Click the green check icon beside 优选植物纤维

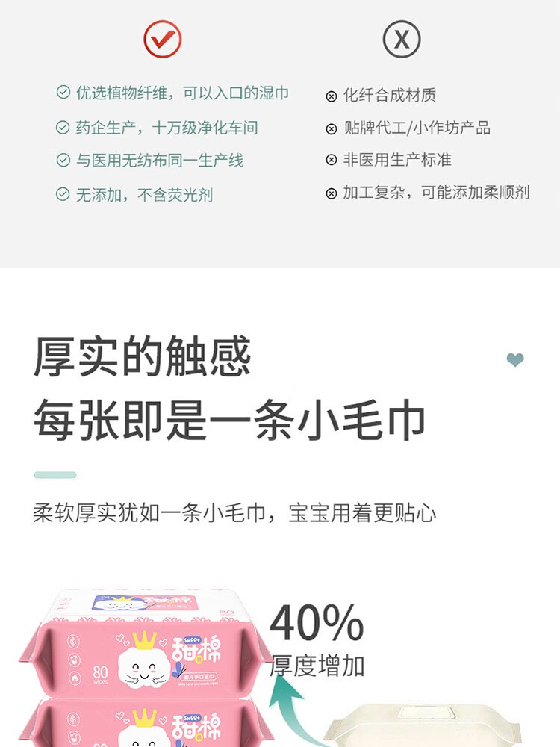click(63, 92)
